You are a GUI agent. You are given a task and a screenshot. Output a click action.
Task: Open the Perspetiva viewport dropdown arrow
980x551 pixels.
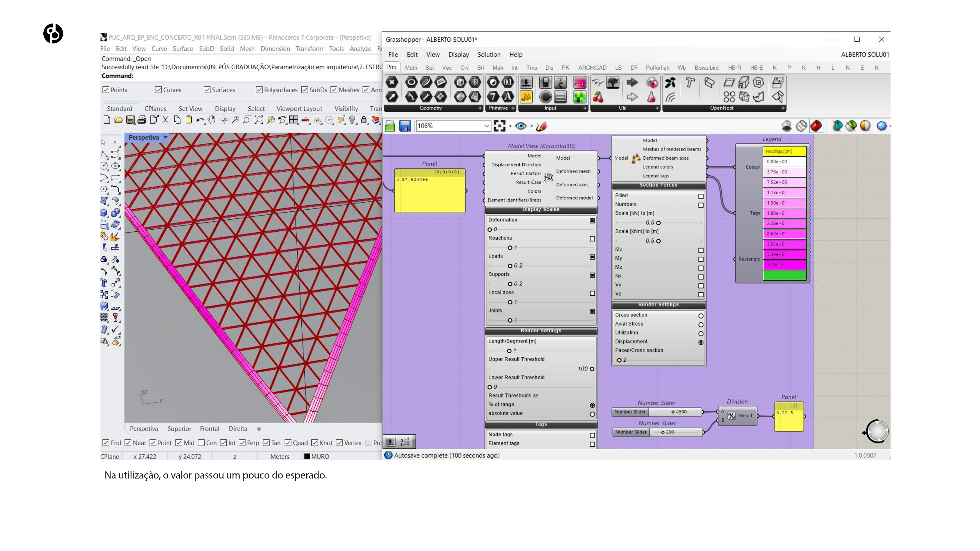coord(165,137)
